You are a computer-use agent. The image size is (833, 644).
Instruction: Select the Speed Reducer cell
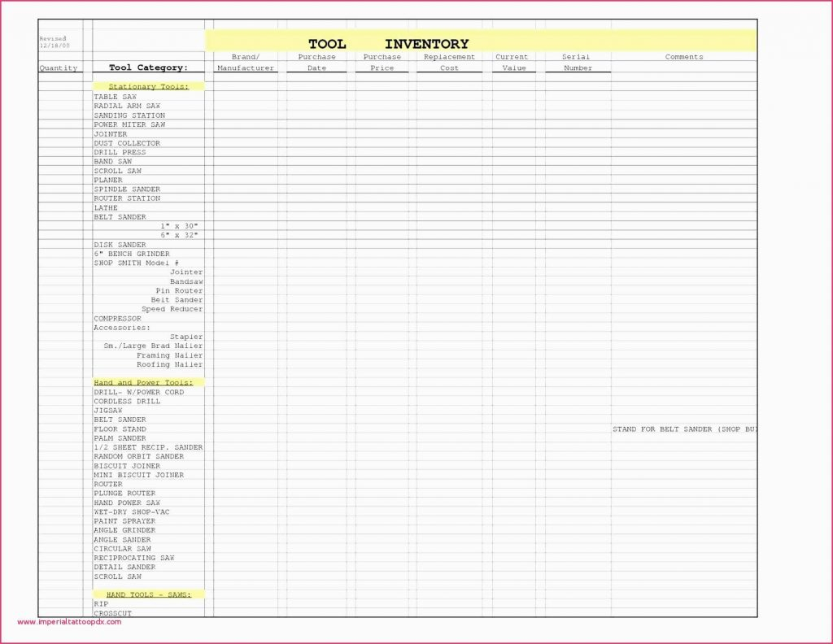(172, 309)
